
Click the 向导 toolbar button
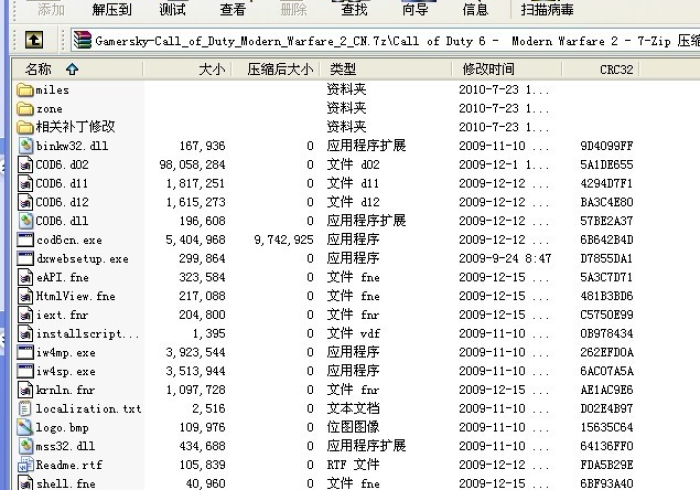click(x=415, y=9)
